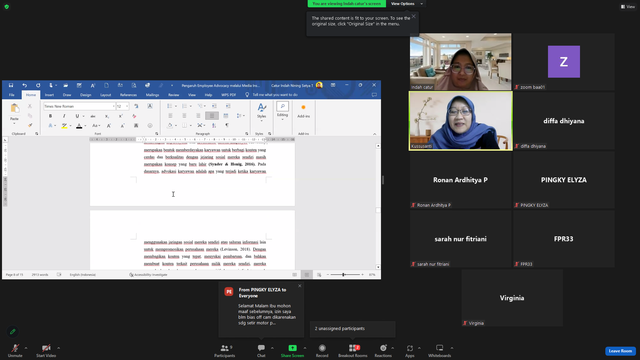Center-align text in Word's paragraph group

pos(184,116)
